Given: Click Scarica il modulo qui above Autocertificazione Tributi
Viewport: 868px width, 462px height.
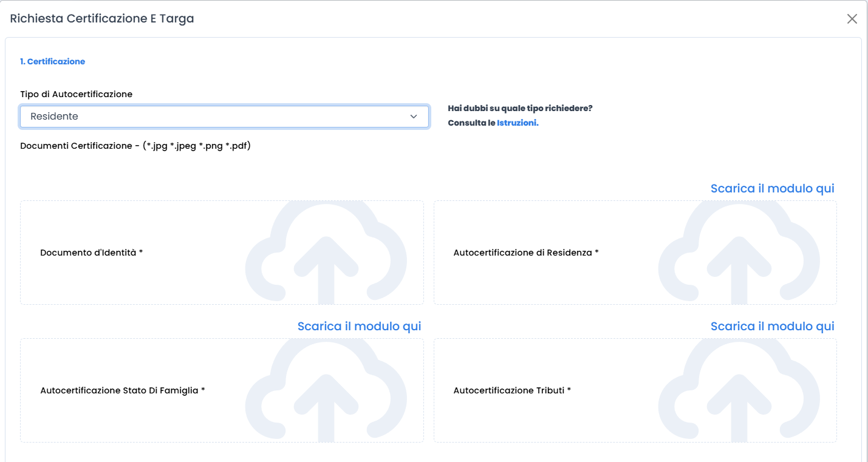Looking at the screenshot, I should (771, 326).
